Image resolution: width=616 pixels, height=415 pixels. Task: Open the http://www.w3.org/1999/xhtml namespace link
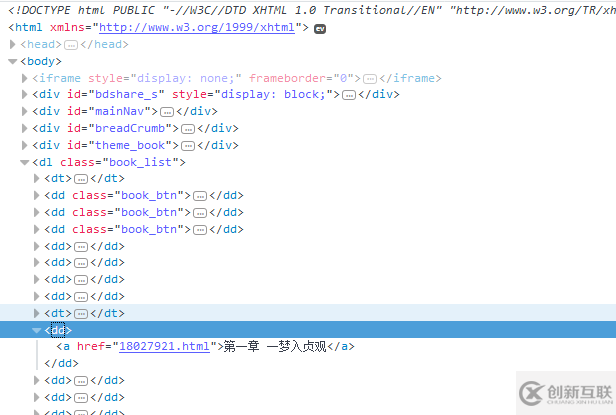coord(197,27)
